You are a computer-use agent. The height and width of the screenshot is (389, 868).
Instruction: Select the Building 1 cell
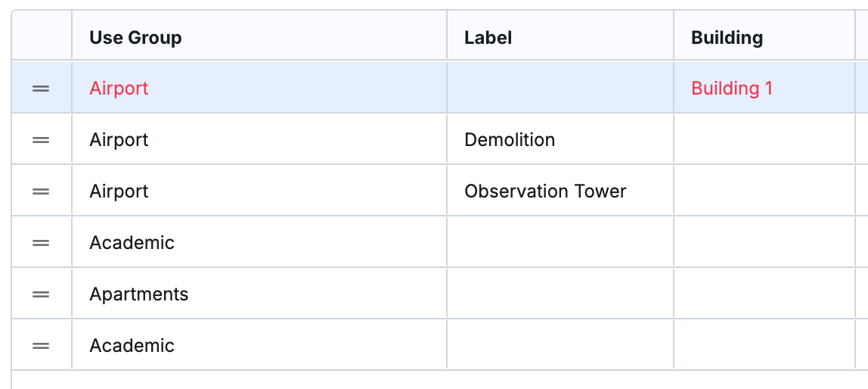764,88
